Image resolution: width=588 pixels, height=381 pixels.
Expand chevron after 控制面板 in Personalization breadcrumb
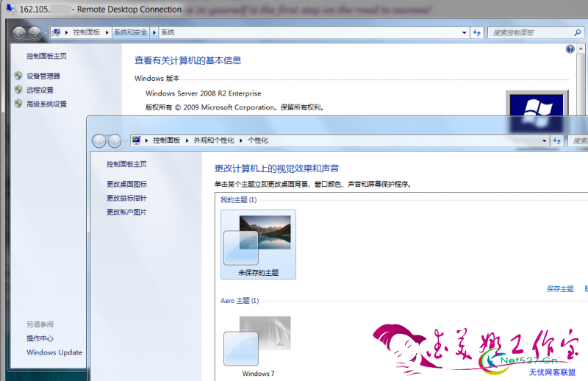tap(187, 140)
